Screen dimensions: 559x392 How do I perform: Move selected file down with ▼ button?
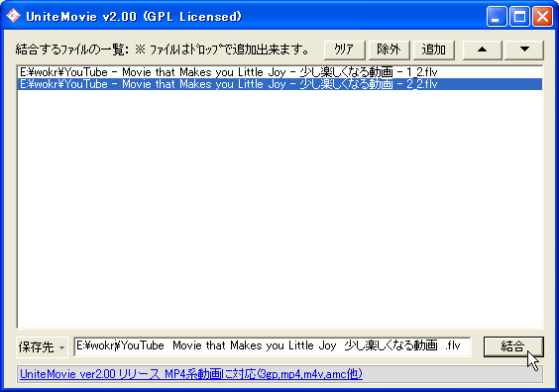click(x=524, y=49)
